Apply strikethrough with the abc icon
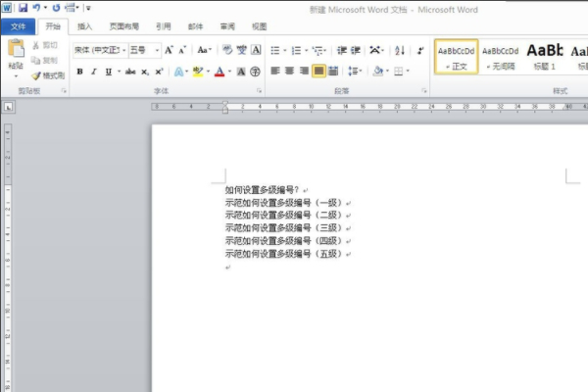This screenshot has height=392, width=588. [130, 72]
